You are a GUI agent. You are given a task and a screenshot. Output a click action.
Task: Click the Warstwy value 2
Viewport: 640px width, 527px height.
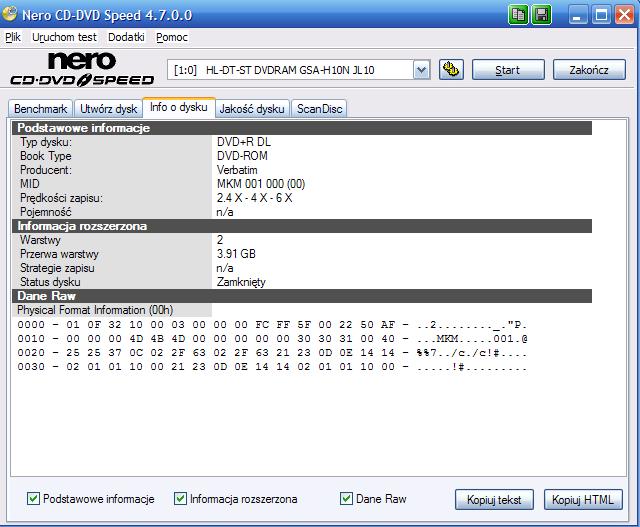tap(220, 240)
